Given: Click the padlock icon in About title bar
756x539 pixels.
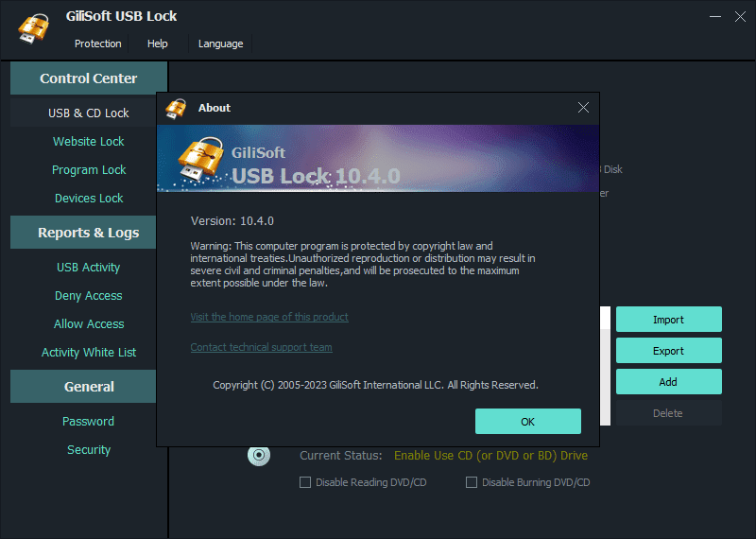Looking at the screenshot, I should (x=176, y=108).
